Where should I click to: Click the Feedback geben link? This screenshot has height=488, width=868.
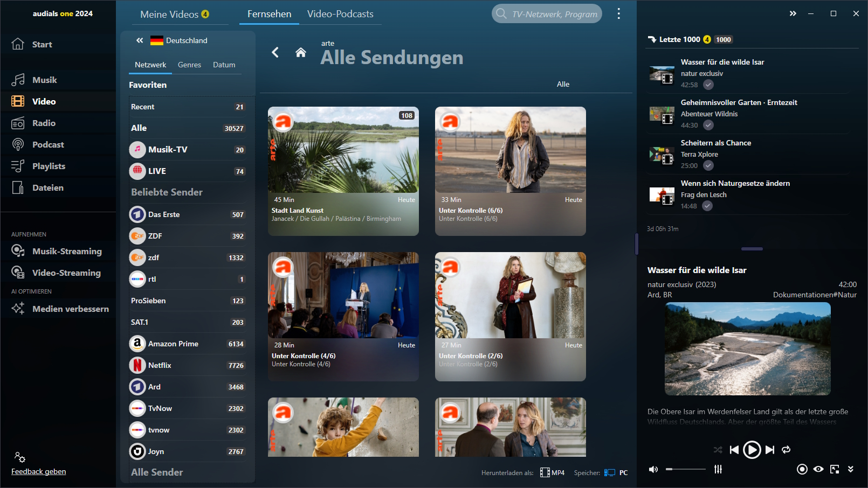tap(39, 471)
